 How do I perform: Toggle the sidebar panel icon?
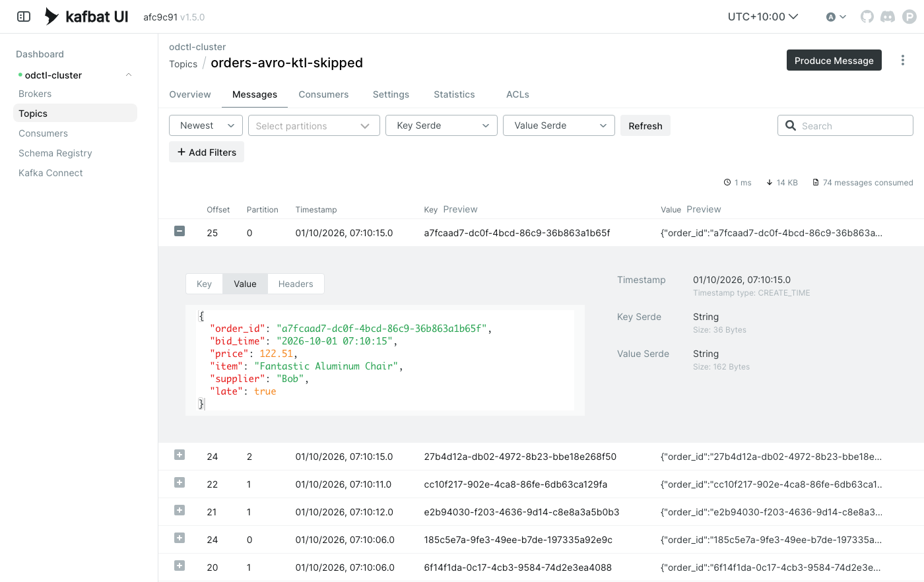[24, 16]
